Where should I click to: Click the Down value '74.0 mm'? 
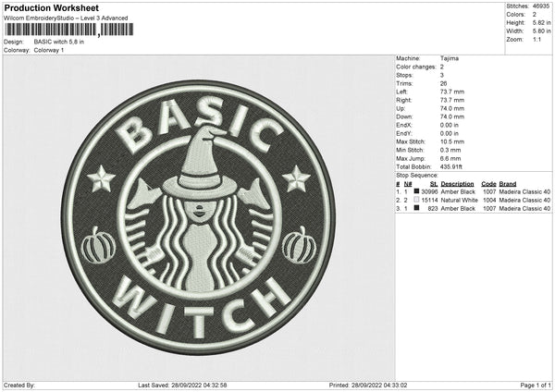click(452, 116)
